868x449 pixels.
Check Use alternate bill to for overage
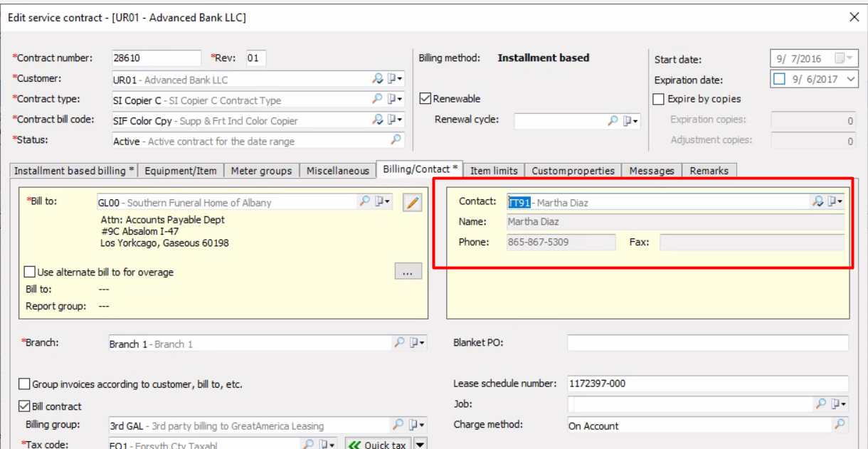point(30,272)
